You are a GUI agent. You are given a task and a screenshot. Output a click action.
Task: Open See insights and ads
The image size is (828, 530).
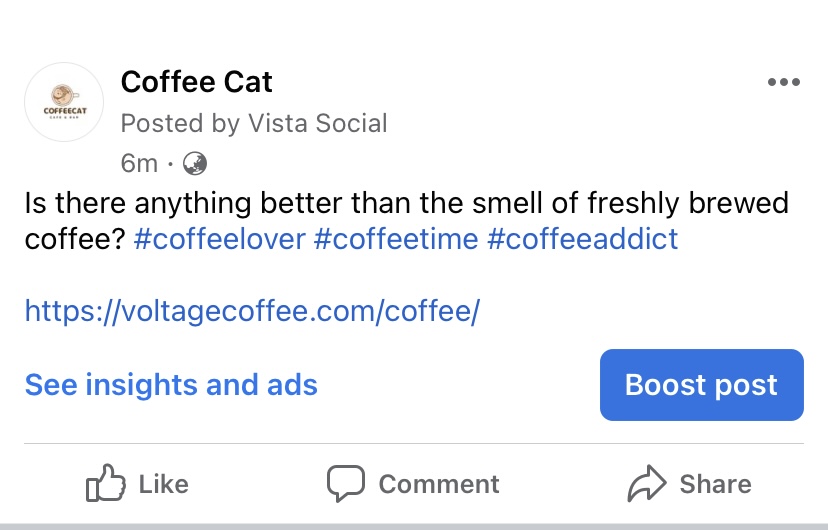pos(171,384)
